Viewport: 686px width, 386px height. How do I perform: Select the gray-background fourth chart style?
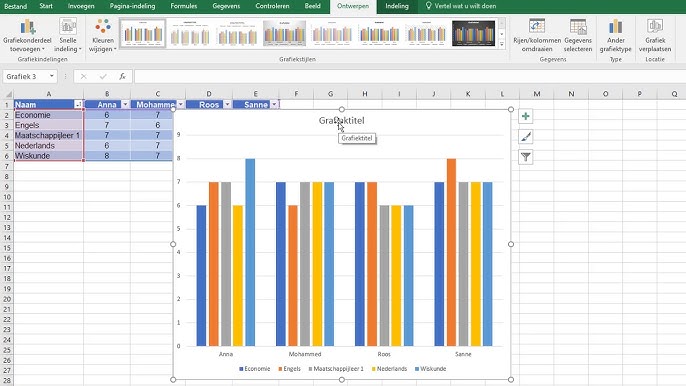[x=284, y=33]
